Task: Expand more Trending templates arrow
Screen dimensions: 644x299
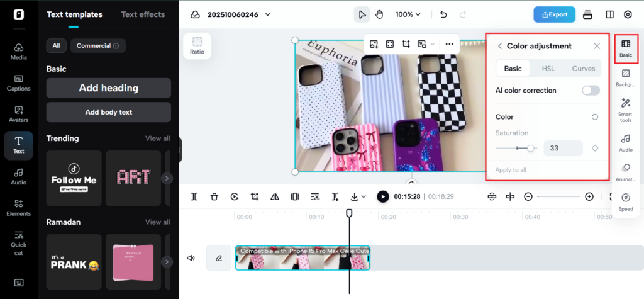Action: click(167, 178)
